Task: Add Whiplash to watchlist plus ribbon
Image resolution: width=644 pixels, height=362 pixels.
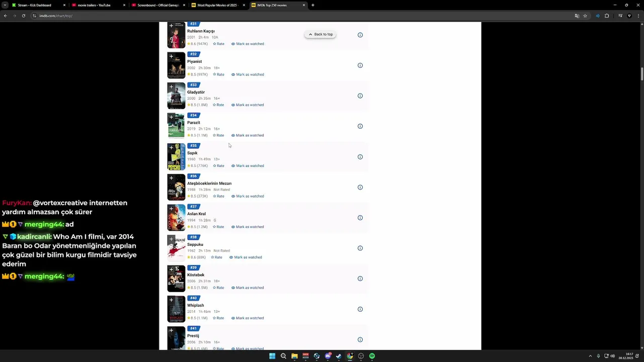Action: [x=171, y=300]
